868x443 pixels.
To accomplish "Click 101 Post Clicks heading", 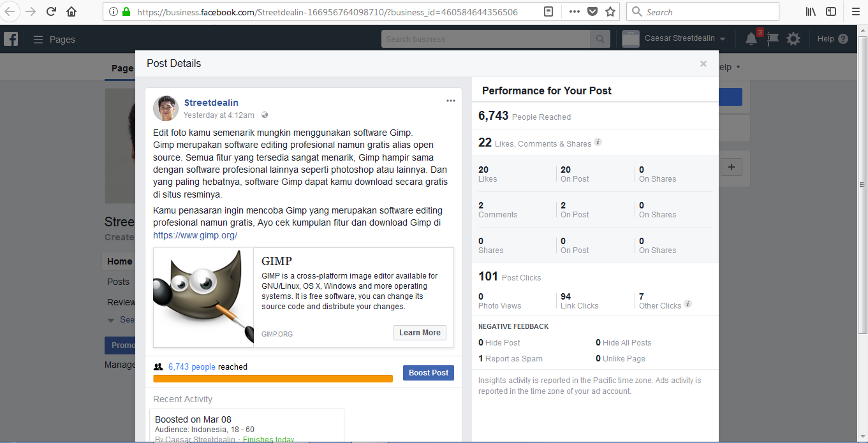I will coord(510,277).
